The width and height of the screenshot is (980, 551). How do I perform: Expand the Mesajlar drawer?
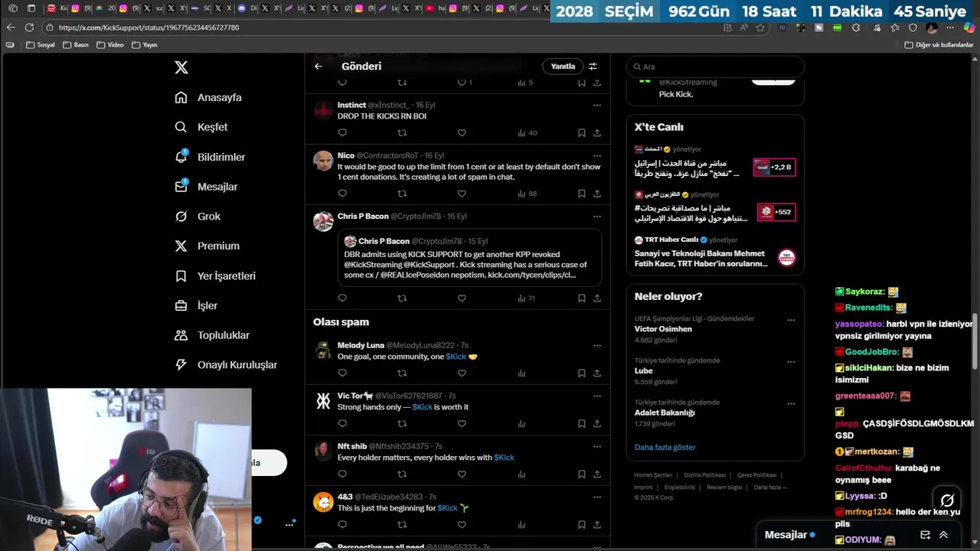[x=943, y=535]
